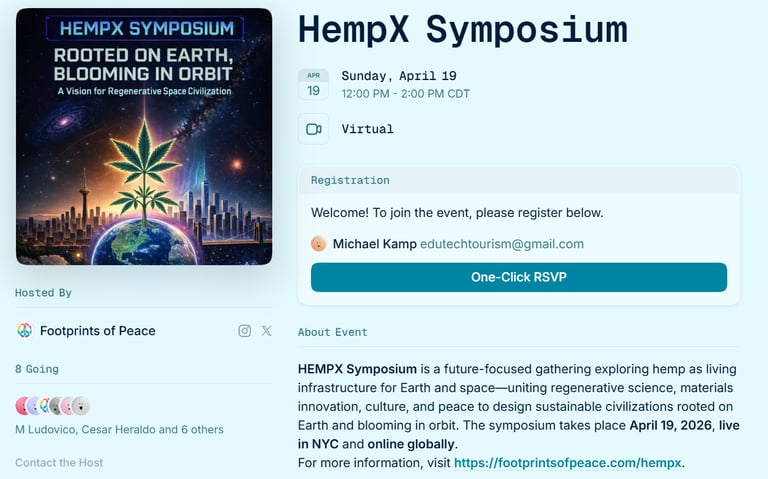Viewport: 768px width, 479px height.
Task: Click the HempX Symposium event title
Action: pyautogui.click(x=462, y=30)
